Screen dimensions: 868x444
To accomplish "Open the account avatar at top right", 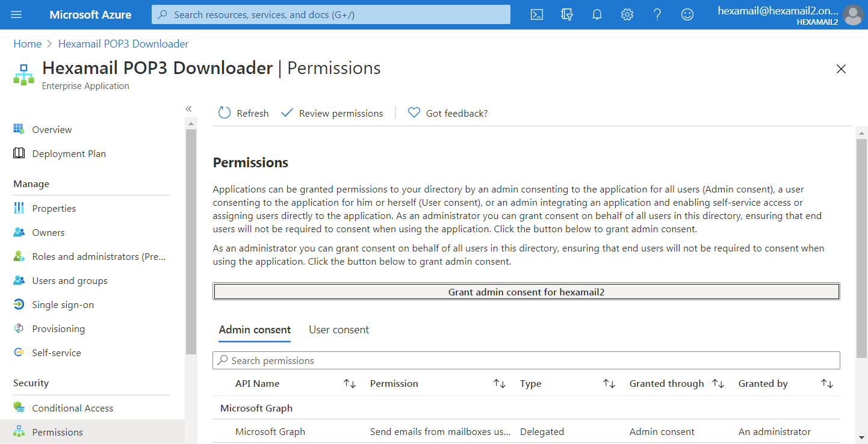I will coord(853,15).
